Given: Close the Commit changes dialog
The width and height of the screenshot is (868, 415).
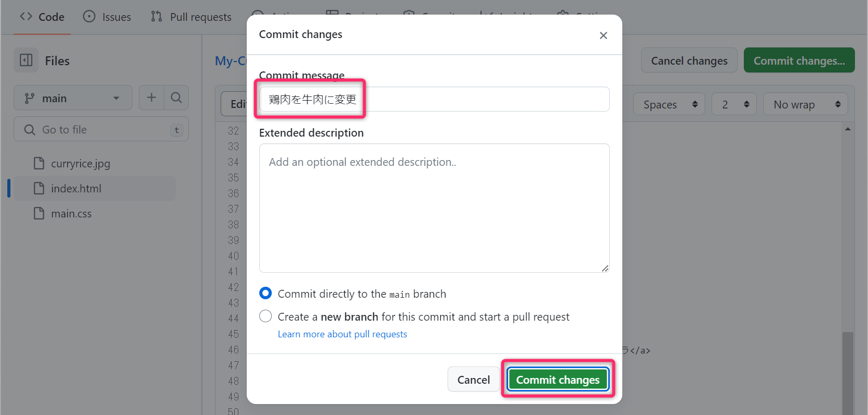Looking at the screenshot, I should pos(603,35).
